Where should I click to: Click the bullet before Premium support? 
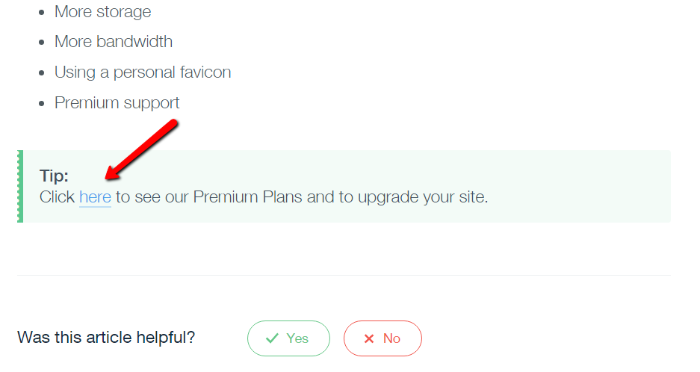click(x=42, y=104)
